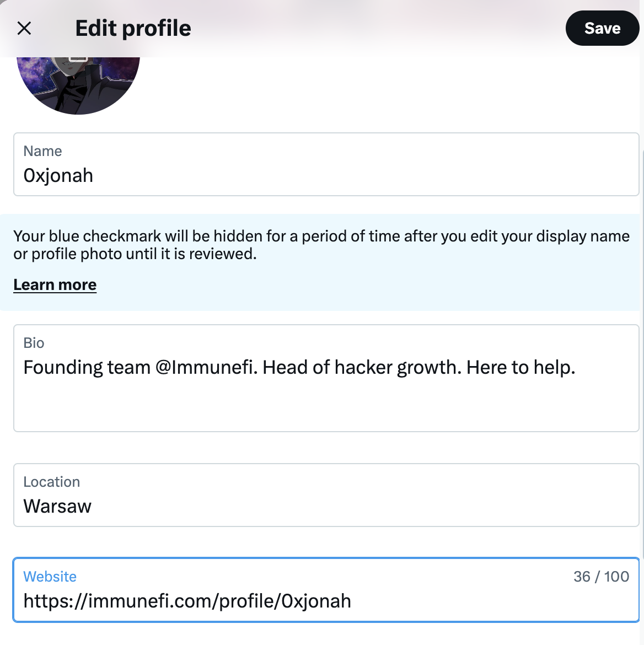Click the Bio field label
The height and width of the screenshot is (645, 644).
34,343
